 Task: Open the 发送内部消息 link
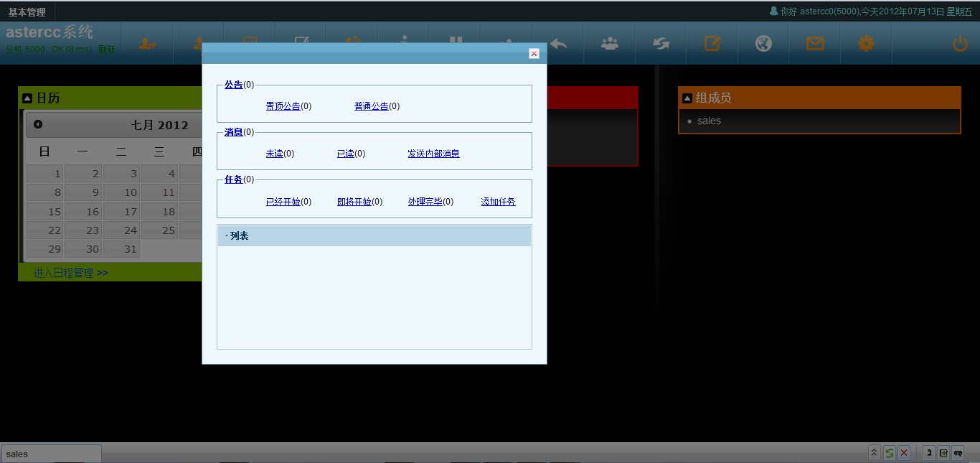(433, 154)
